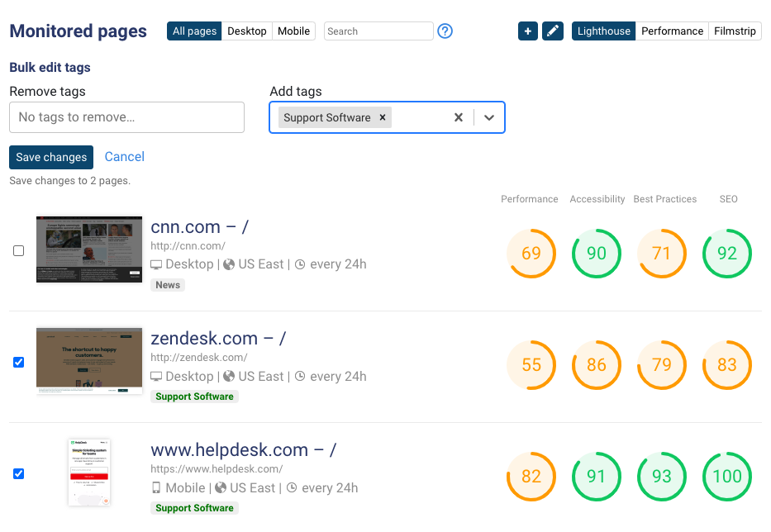The height and width of the screenshot is (532, 771).
Task: Select the Mobile filter tab
Action: click(x=293, y=31)
